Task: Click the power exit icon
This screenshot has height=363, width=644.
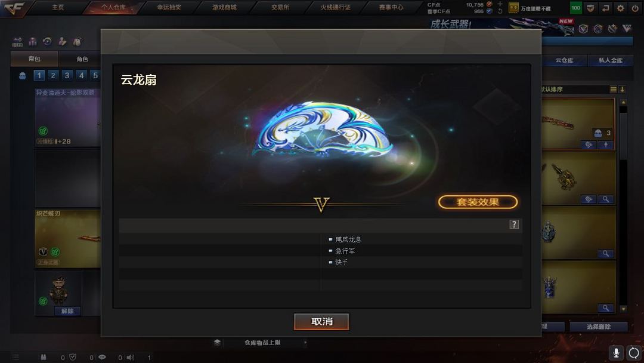Action: pos(635,8)
